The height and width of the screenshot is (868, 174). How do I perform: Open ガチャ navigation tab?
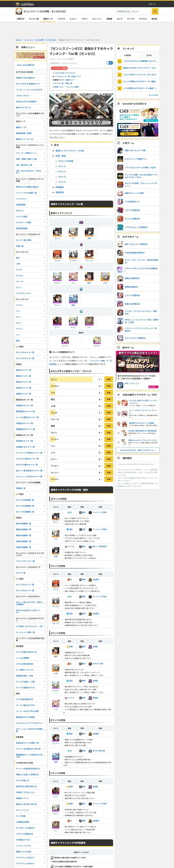pyautogui.click(x=85, y=19)
